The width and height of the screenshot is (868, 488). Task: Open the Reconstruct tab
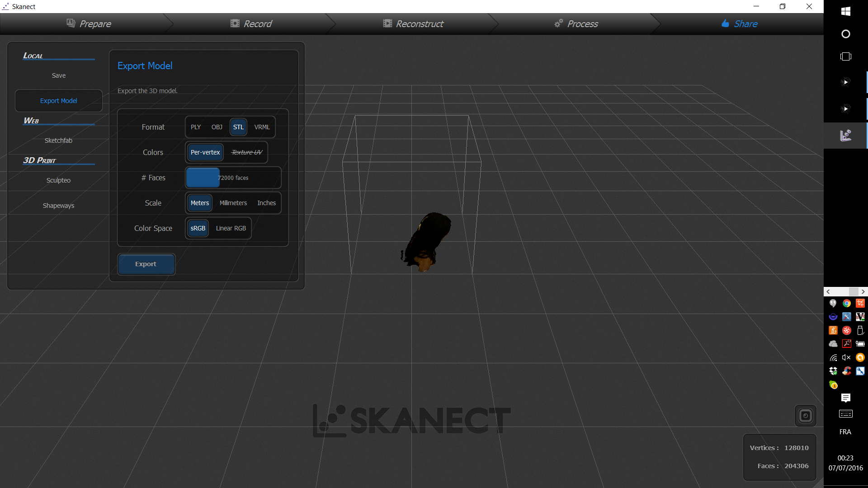click(413, 24)
